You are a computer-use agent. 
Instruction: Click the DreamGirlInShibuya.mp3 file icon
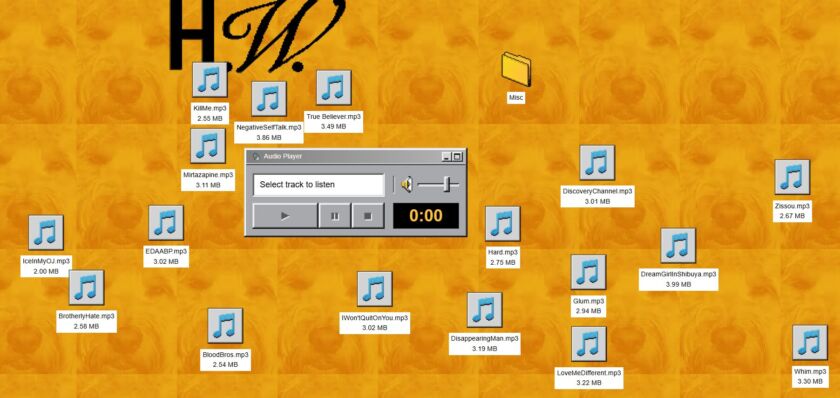(x=678, y=245)
